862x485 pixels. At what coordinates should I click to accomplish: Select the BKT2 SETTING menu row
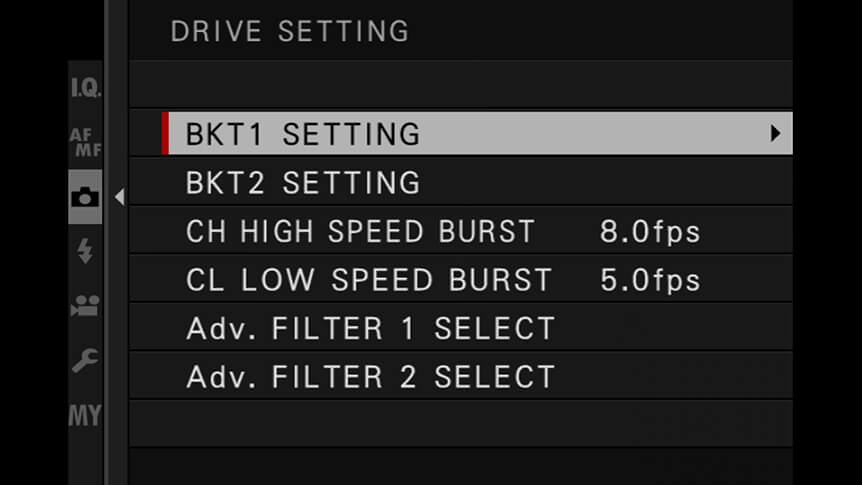(x=461, y=183)
